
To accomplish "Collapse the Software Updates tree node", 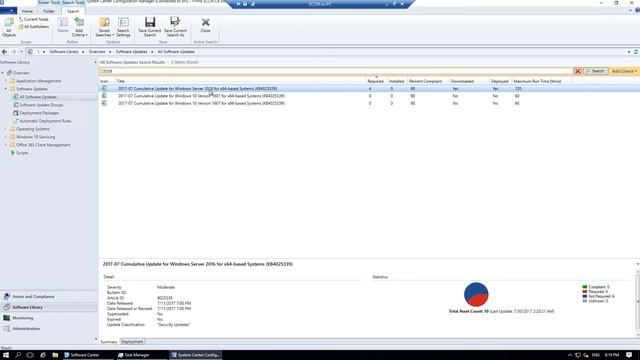I will point(6,89).
